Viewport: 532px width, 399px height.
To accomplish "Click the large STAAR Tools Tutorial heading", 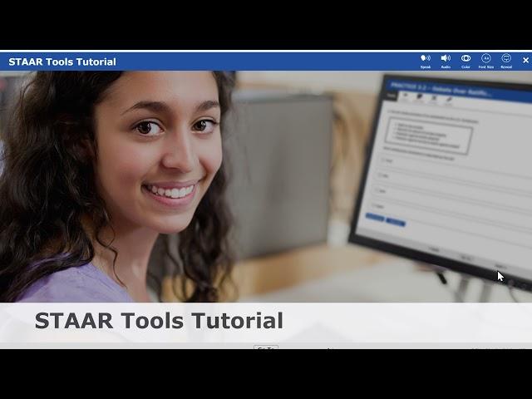I will (159, 321).
